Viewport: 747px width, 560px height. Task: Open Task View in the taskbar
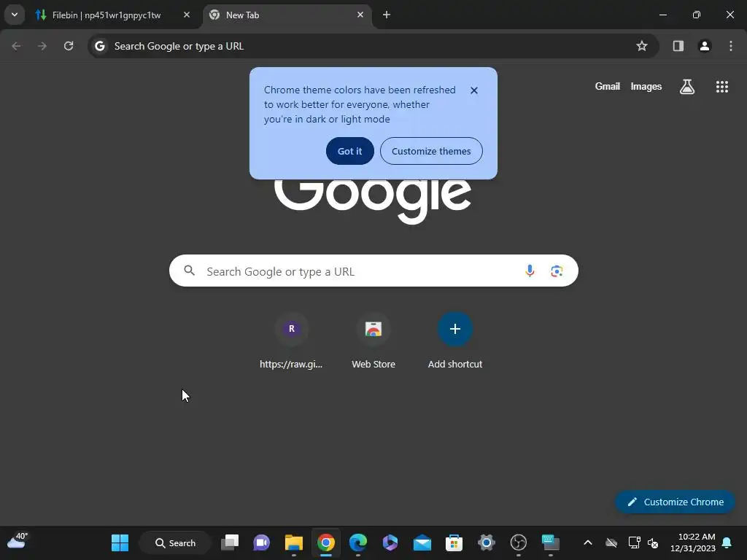pyautogui.click(x=230, y=542)
